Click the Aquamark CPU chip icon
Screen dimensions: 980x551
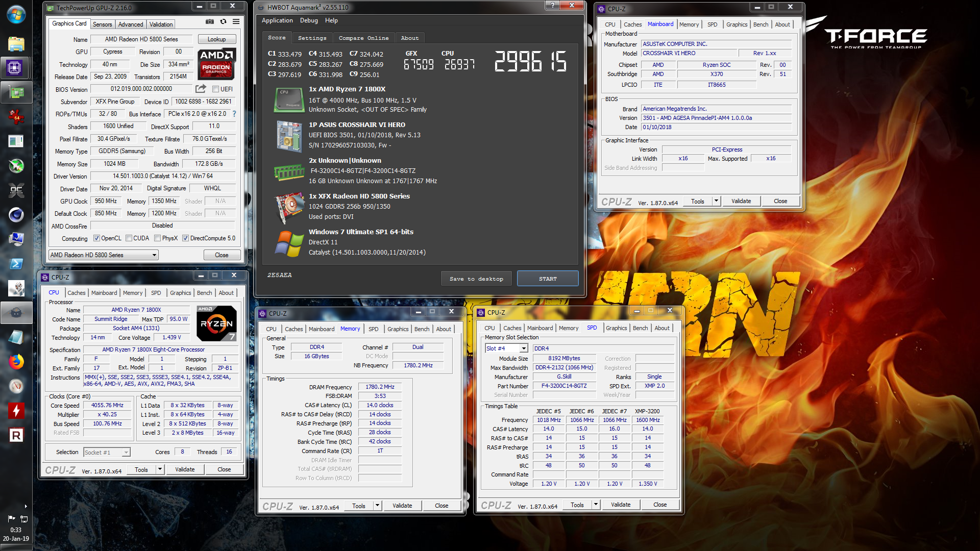coord(289,101)
